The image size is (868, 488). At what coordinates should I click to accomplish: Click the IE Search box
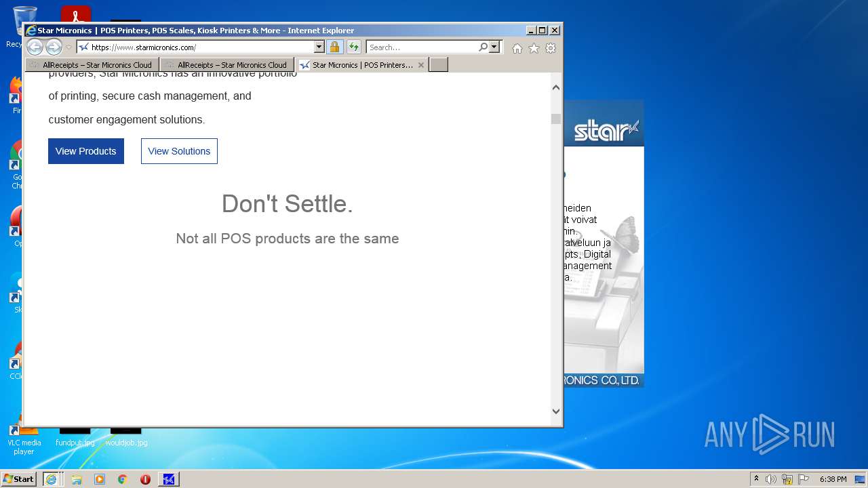click(422, 47)
